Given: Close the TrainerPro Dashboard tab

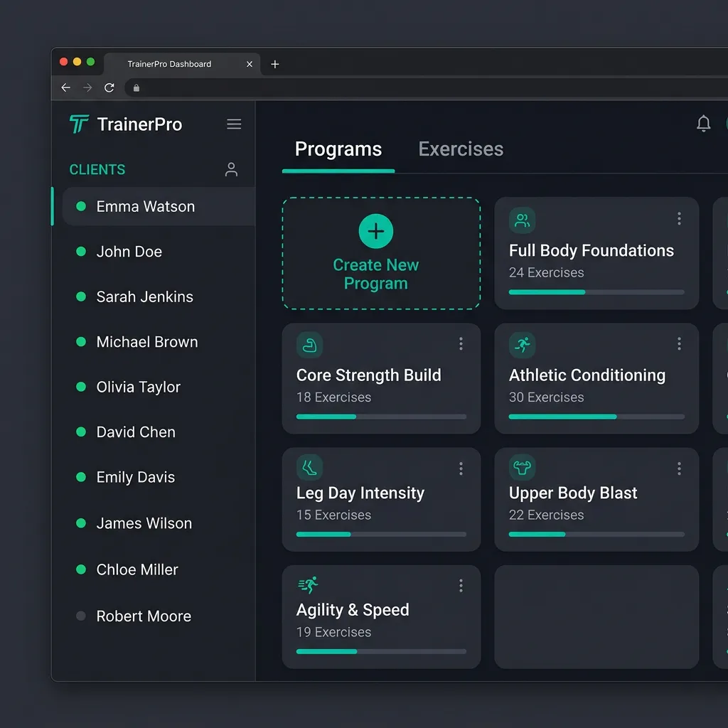Looking at the screenshot, I should [250, 64].
